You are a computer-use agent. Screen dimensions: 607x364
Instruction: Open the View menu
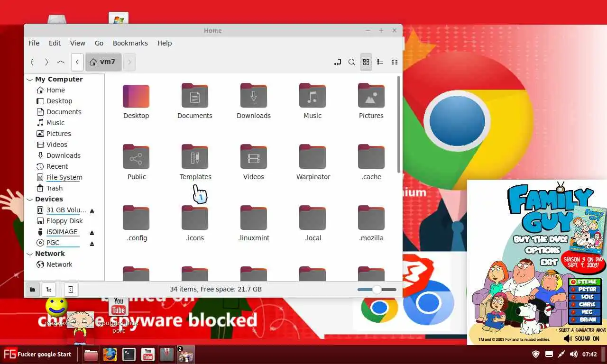coord(78,43)
